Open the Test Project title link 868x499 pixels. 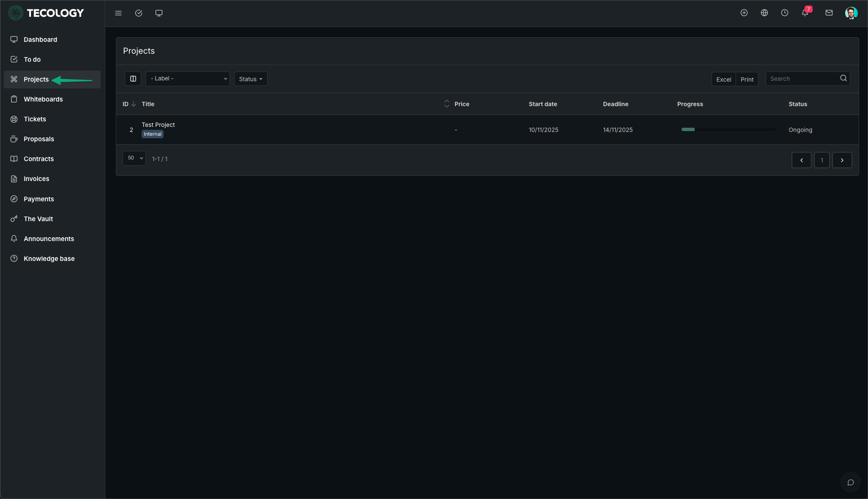pyautogui.click(x=158, y=125)
